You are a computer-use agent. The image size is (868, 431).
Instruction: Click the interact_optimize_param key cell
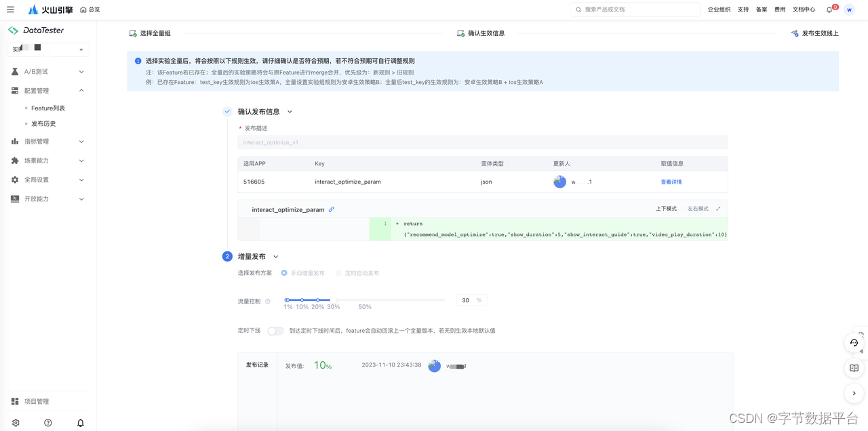pyautogui.click(x=348, y=182)
